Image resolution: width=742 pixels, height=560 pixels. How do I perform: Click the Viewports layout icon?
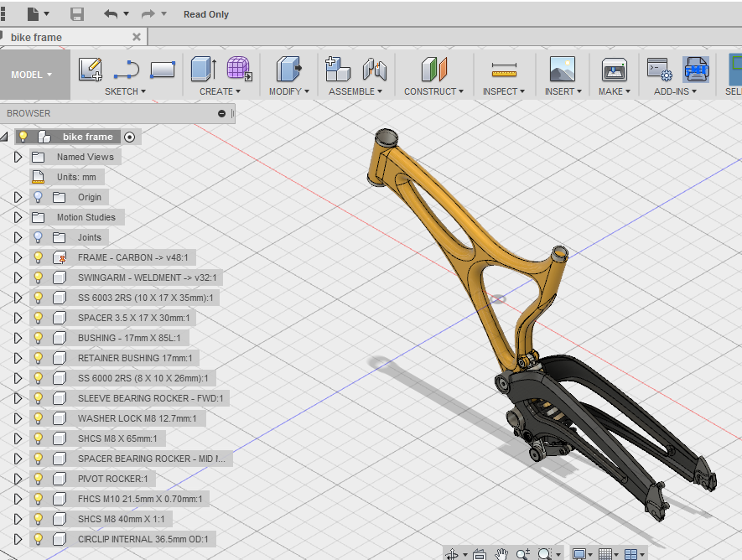click(630, 554)
